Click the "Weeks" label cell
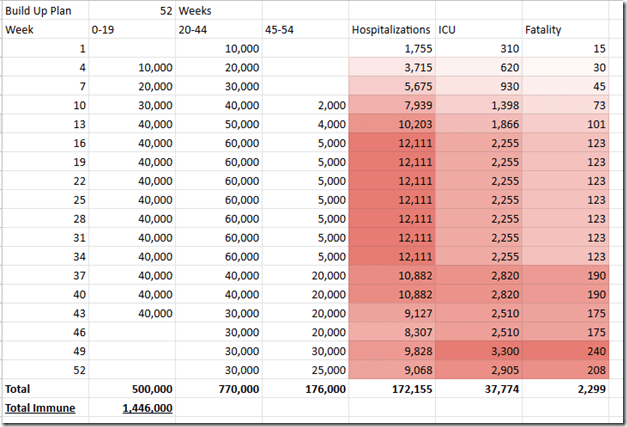The image size is (627, 427). 197,12
